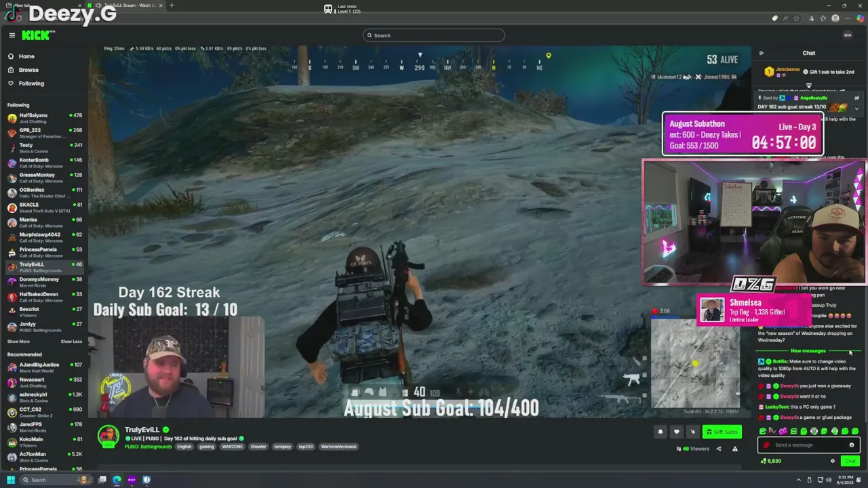Image resolution: width=868 pixels, height=488 pixels.
Task: Click the Shooter stream tag
Action: click(x=258, y=447)
